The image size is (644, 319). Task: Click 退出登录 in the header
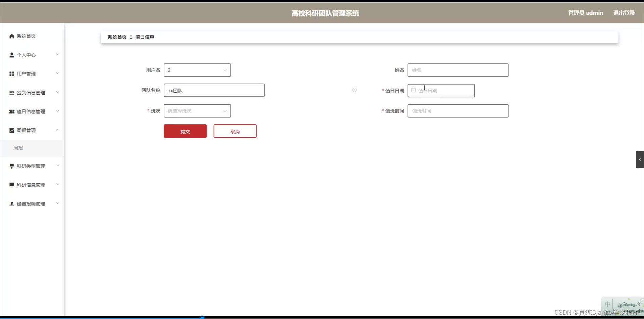pyautogui.click(x=624, y=13)
